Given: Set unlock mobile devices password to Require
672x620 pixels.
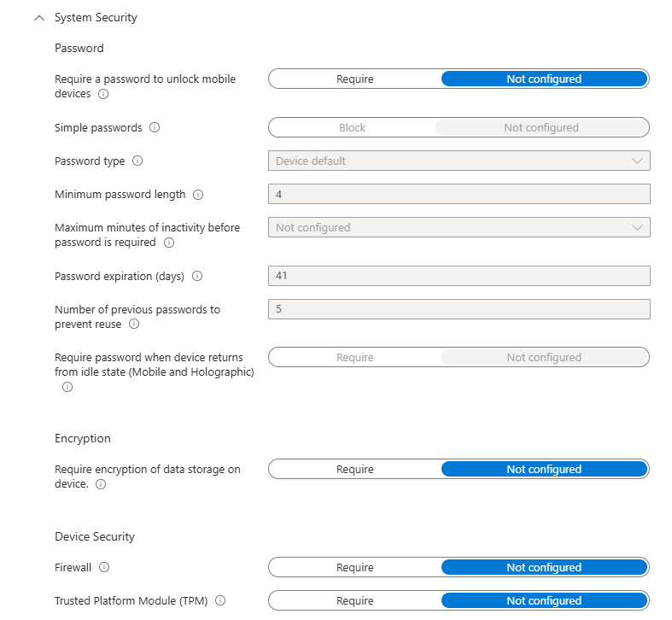Looking at the screenshot, I should [x=354, y=79].
